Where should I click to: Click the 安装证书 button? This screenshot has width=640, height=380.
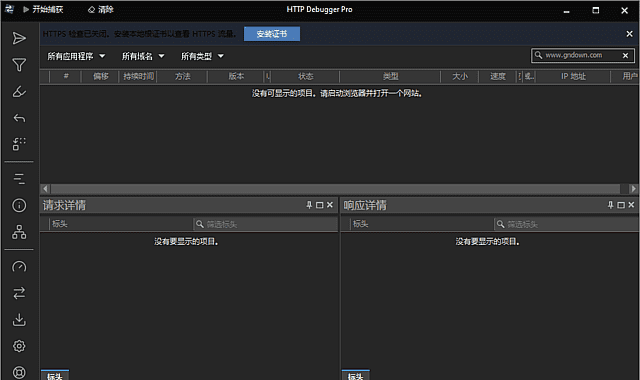point(272,34)
